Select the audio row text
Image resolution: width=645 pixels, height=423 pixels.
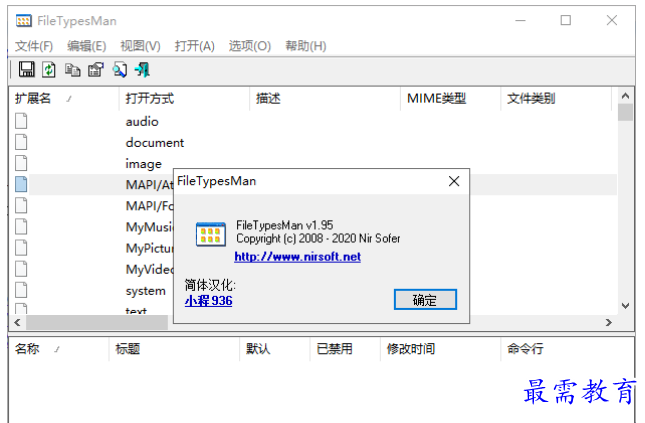click(x=142, y=121)
